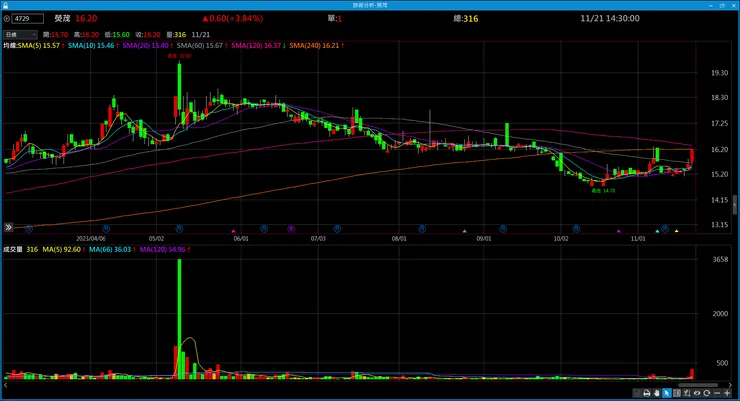Click the 11/21 14:30:00 timestamp
The width and height of the screenshot is (740, 401).
(x=610, y=18)
